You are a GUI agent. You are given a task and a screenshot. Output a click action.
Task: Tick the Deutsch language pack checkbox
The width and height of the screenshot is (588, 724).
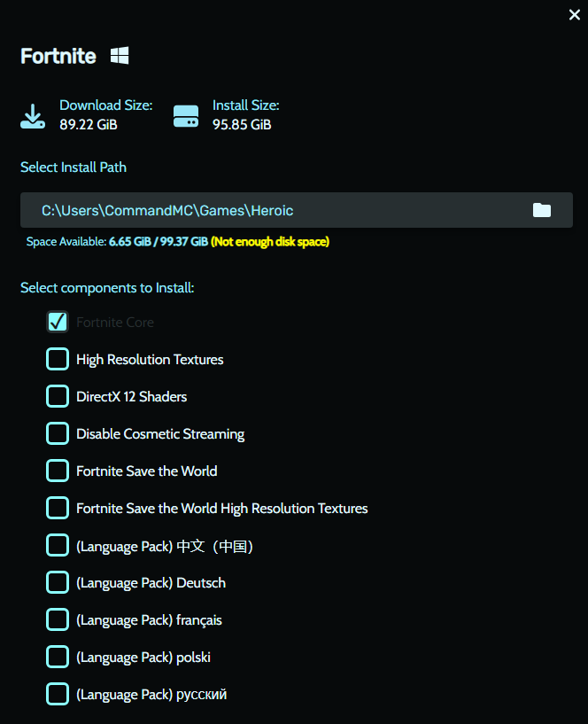[x=58, y=582]
